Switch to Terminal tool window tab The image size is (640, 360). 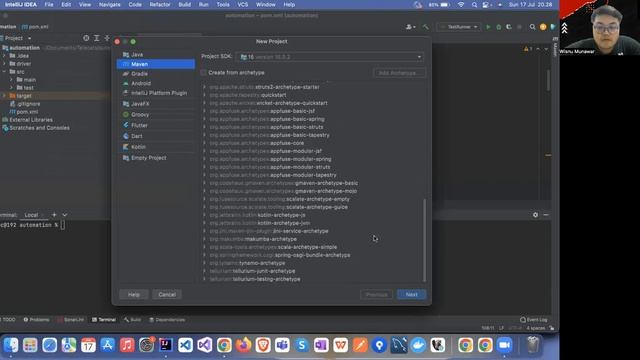(104, 320)
